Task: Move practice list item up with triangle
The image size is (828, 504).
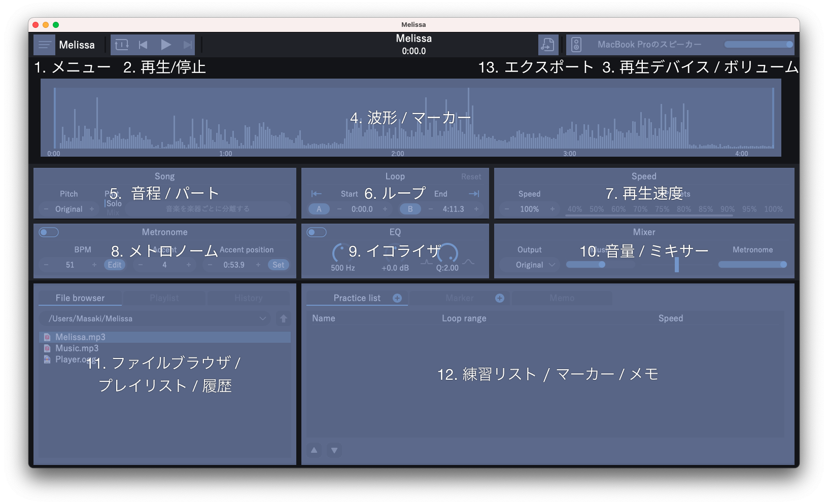Action: [314, 450]
